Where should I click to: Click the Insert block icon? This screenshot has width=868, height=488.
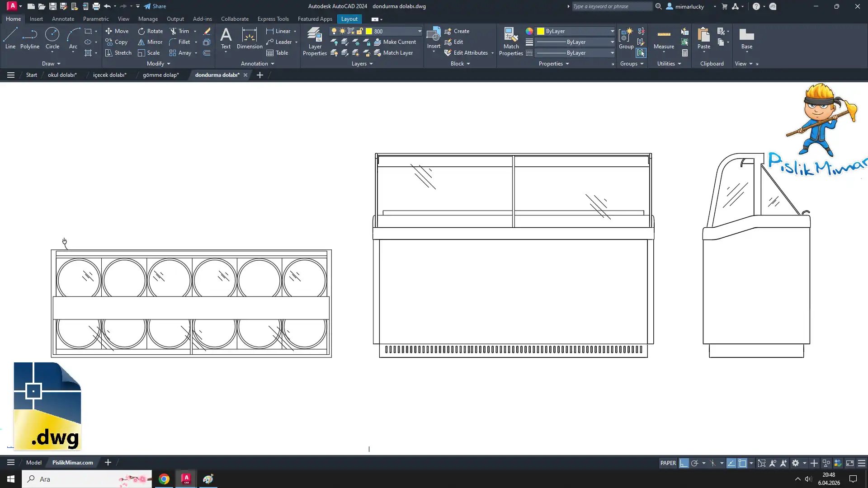(x=433, y=35)
